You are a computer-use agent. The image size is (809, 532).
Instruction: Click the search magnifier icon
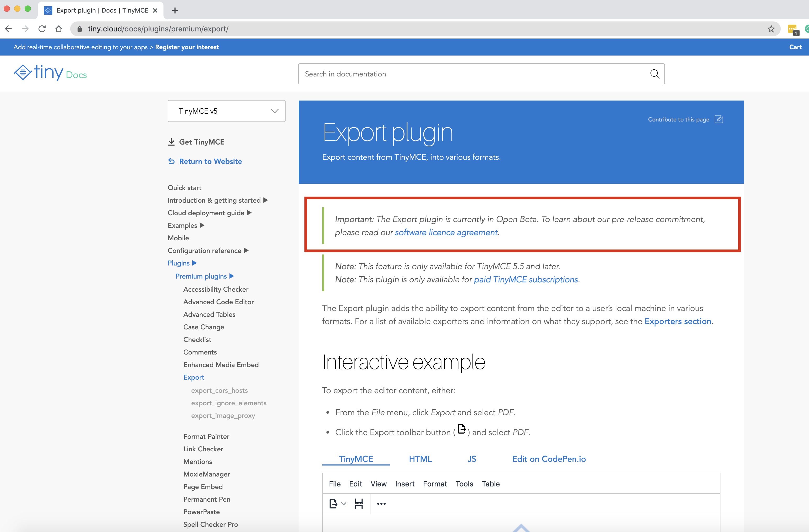click(654, 74)
